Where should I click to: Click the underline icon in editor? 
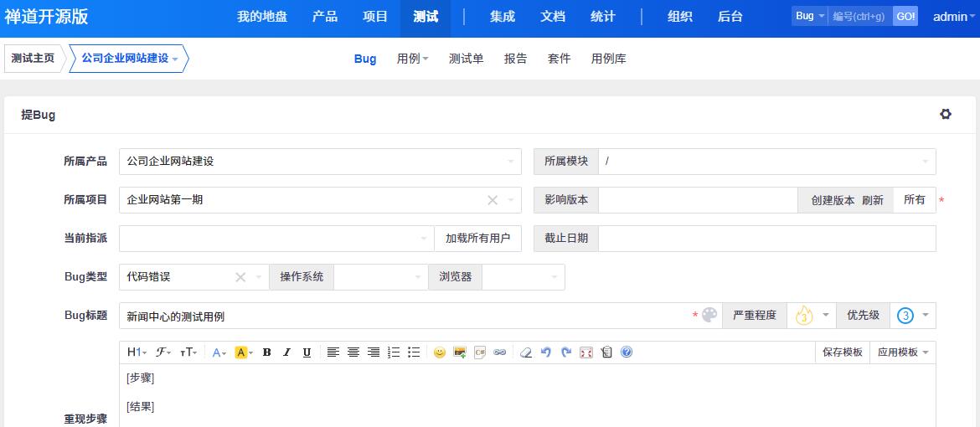tap(307, 352)
